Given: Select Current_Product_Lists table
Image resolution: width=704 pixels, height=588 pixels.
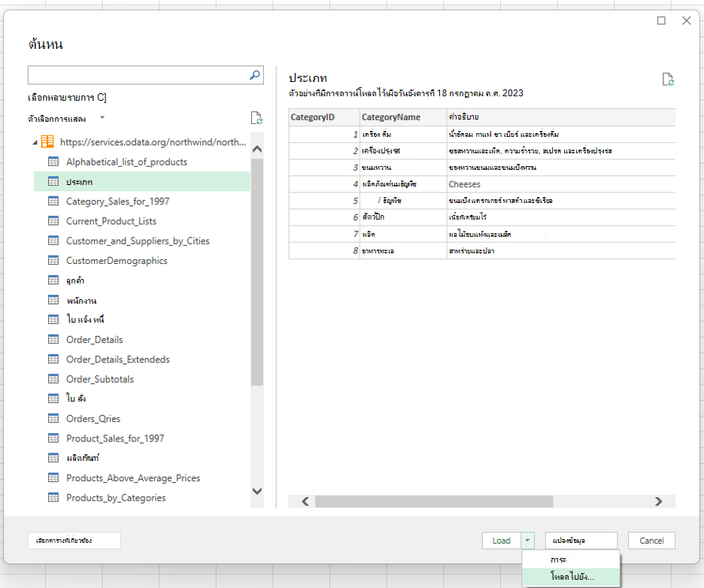Looking at the screenshot, I should (111, 221).
